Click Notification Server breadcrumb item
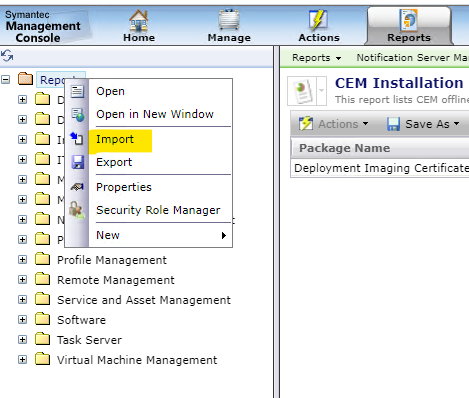This screenshot has height=398, width=469. pos(412,58)
